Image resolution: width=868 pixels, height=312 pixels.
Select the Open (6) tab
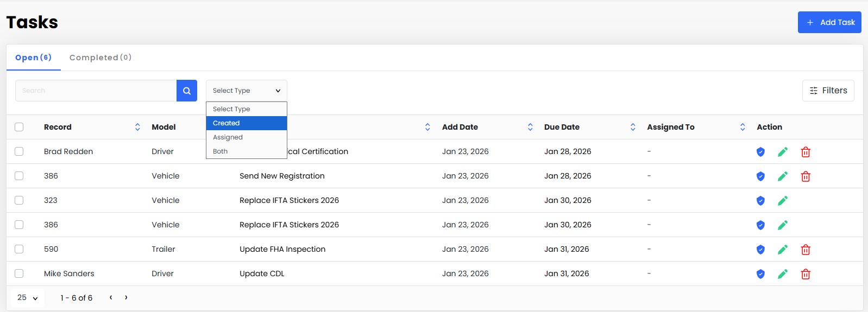point(33,58)
